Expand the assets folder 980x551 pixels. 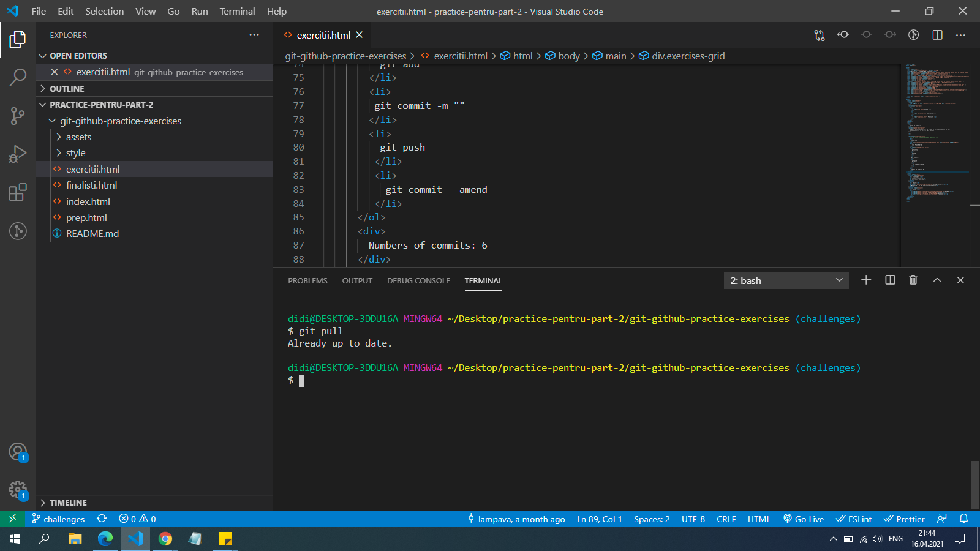point(78,137)
